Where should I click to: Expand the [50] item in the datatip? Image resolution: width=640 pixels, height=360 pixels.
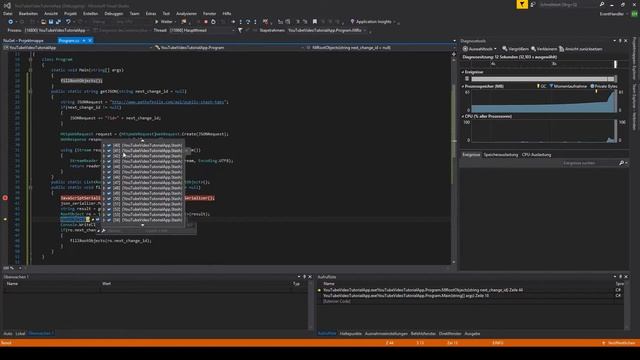104,199
